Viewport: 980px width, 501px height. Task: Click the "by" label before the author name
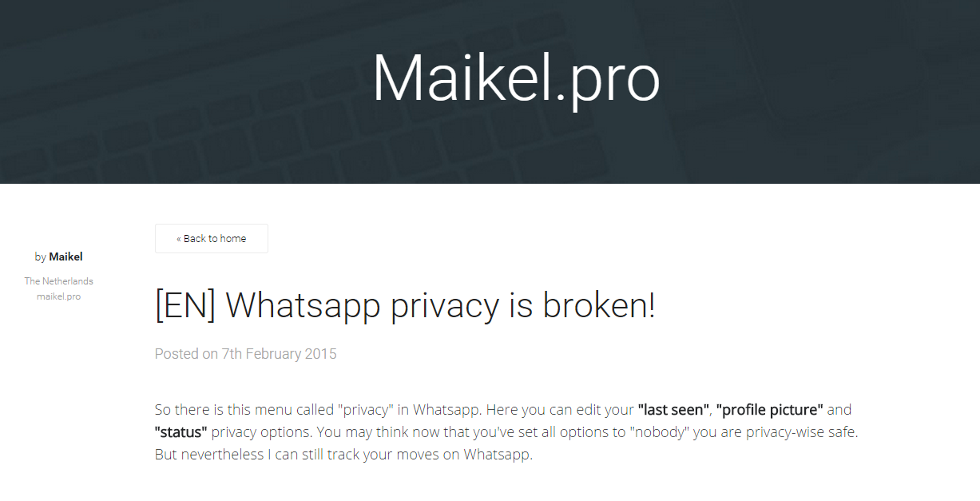(40, 256)
